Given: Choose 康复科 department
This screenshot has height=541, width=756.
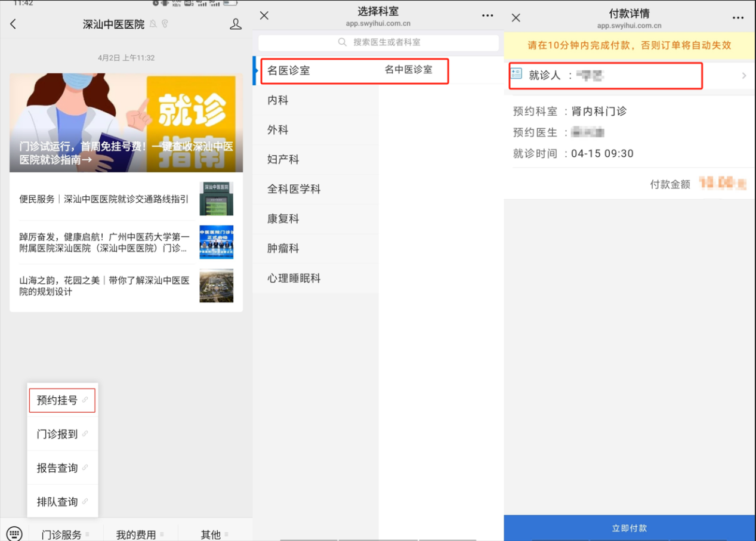Looking at the screenshot, I should tap(316, 219).
